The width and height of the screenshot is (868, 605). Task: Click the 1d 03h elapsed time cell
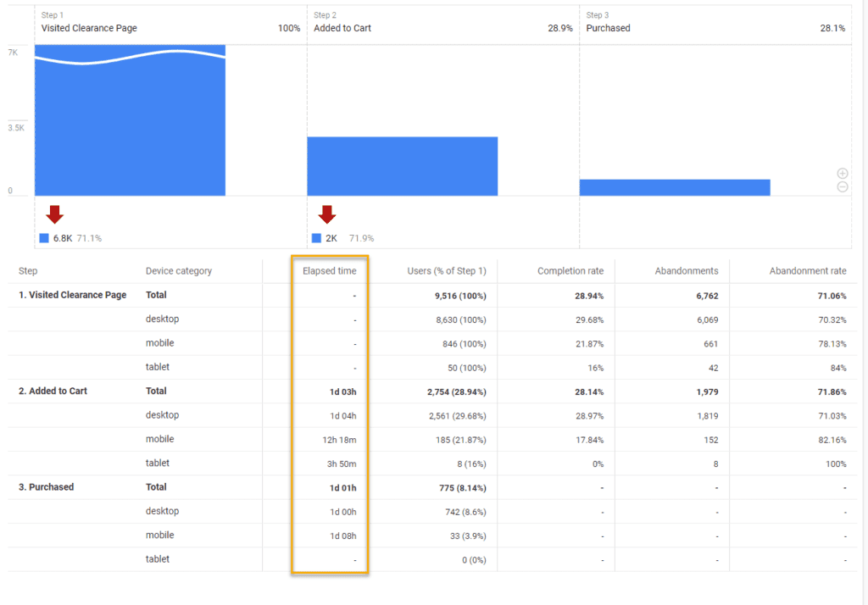coord(342,391)
